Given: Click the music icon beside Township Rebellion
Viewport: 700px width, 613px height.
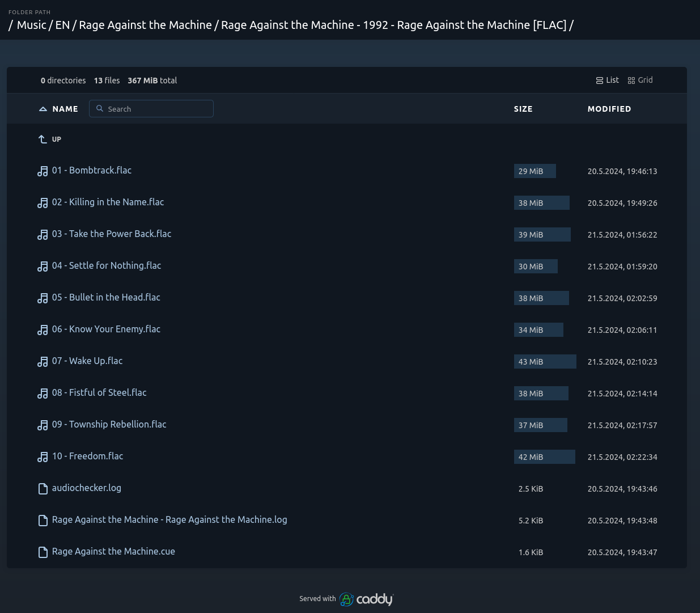Looking at the screenshot, I should click(43, 425).
